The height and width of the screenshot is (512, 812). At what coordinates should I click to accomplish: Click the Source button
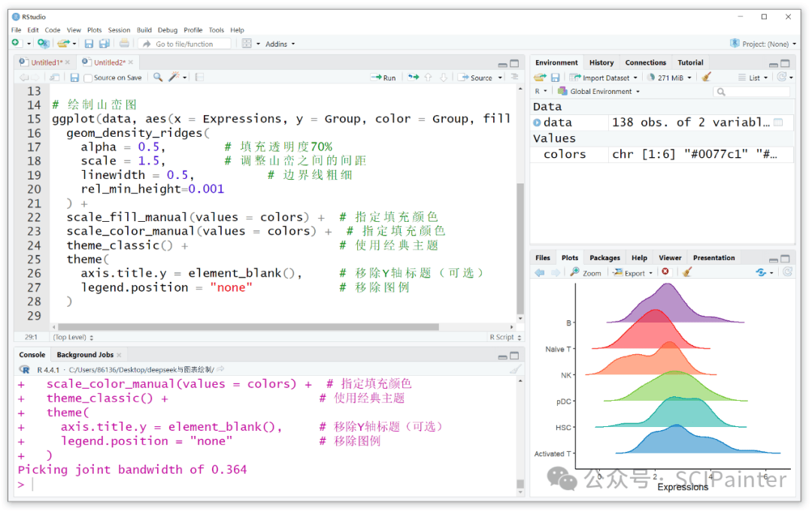coord(475,77)
